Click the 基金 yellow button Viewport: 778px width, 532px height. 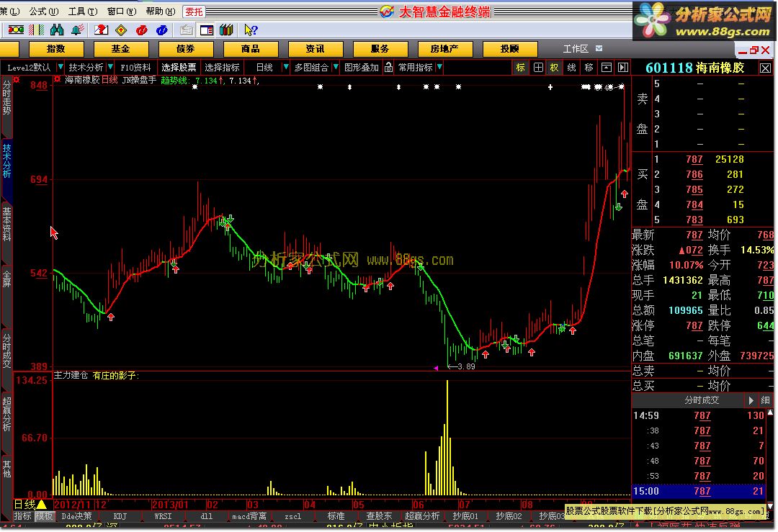120,48
